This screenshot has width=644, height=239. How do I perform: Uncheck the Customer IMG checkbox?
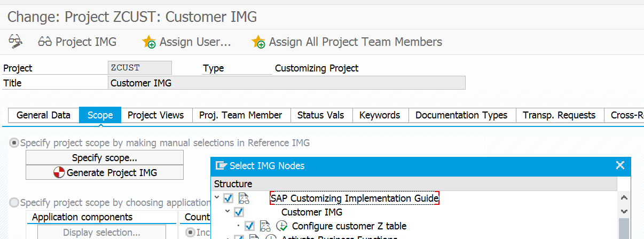[x=239, y=212]
